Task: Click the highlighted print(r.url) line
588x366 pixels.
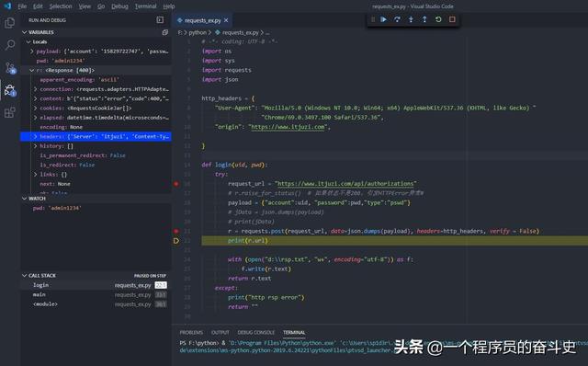Action: [x=394, y=241]
